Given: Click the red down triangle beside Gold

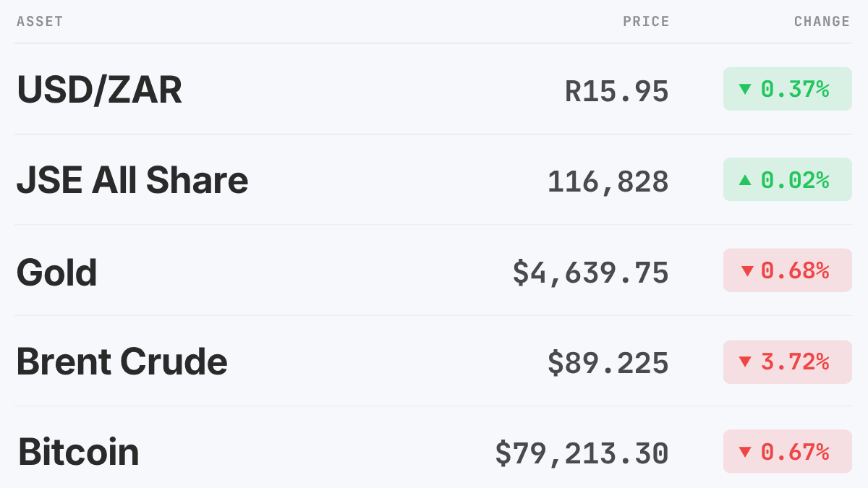Looking at the screenshot, I should coord(747,271).
